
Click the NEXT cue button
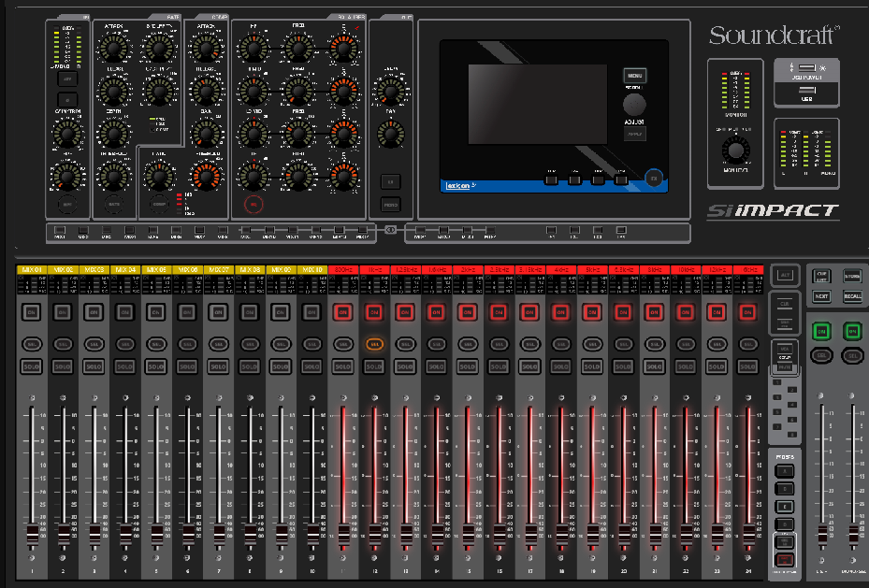tap(821, 296)
